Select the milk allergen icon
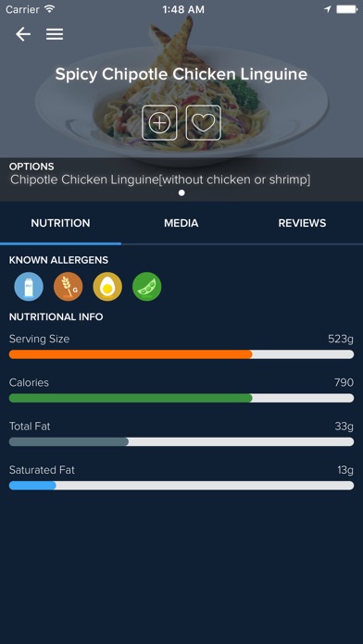 tap(29, 287)
